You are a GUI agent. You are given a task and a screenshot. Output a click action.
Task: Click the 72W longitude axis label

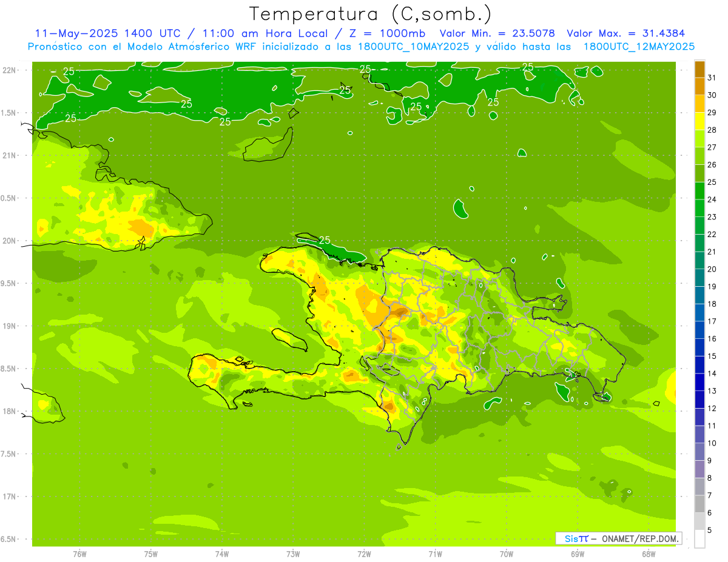tap(364, 554)
